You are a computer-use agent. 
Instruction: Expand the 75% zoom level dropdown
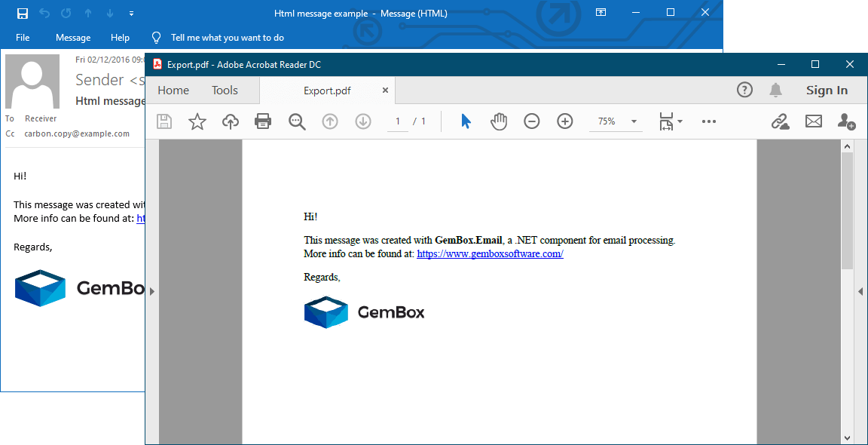coord(634,121)
